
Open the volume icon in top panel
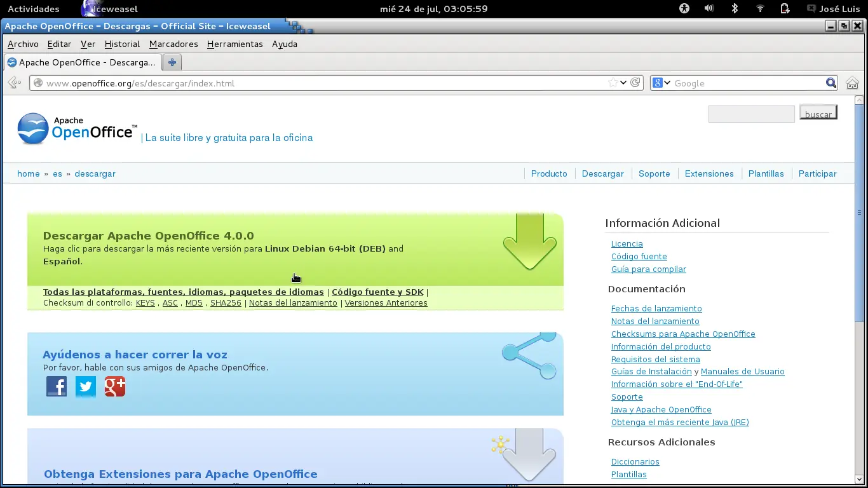tap(709, 9)
